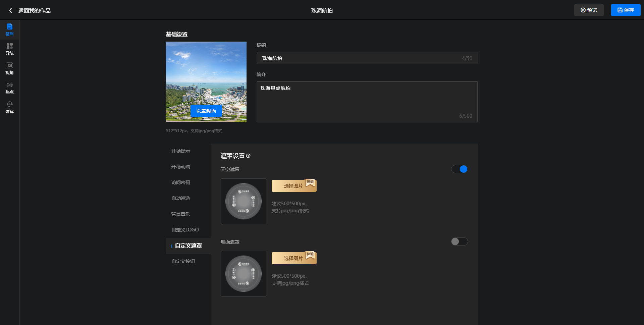Image resolution: width=644 pixels, height=325 pixels.
Task: Select the 视角 view angle icon
Action: tap(9, 68)
